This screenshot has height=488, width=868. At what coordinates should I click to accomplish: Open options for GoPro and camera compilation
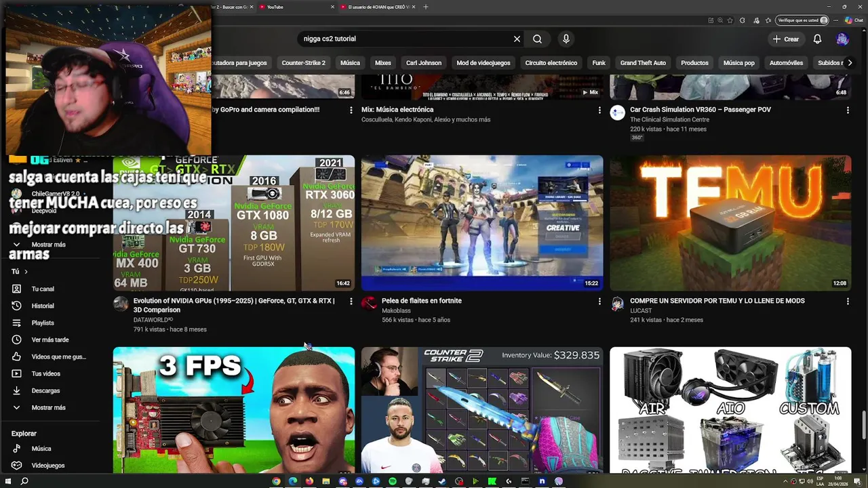(x=351, y=110)
